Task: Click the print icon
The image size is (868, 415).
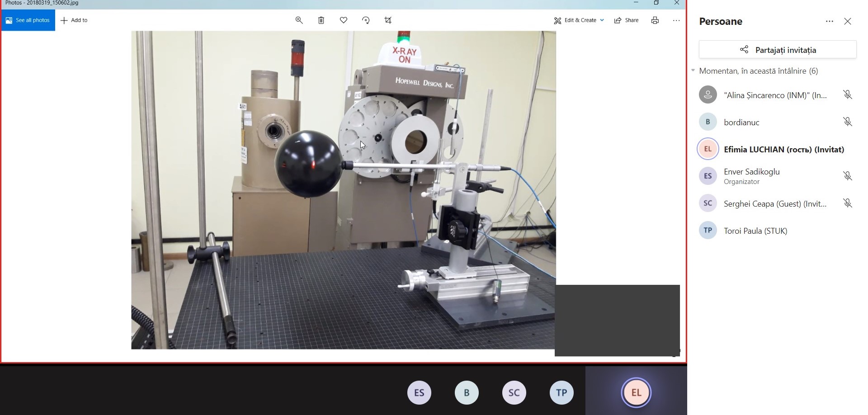Action: [655, 20]
